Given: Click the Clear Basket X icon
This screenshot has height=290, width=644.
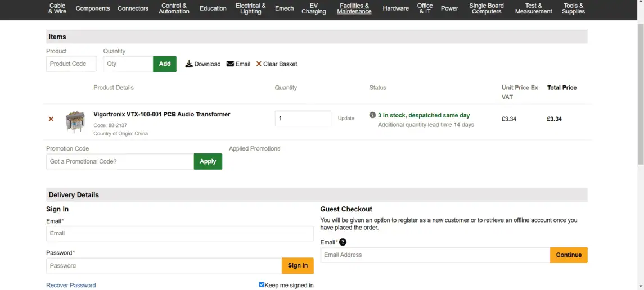Looking at the screenshot, I should tap(259, 64).
